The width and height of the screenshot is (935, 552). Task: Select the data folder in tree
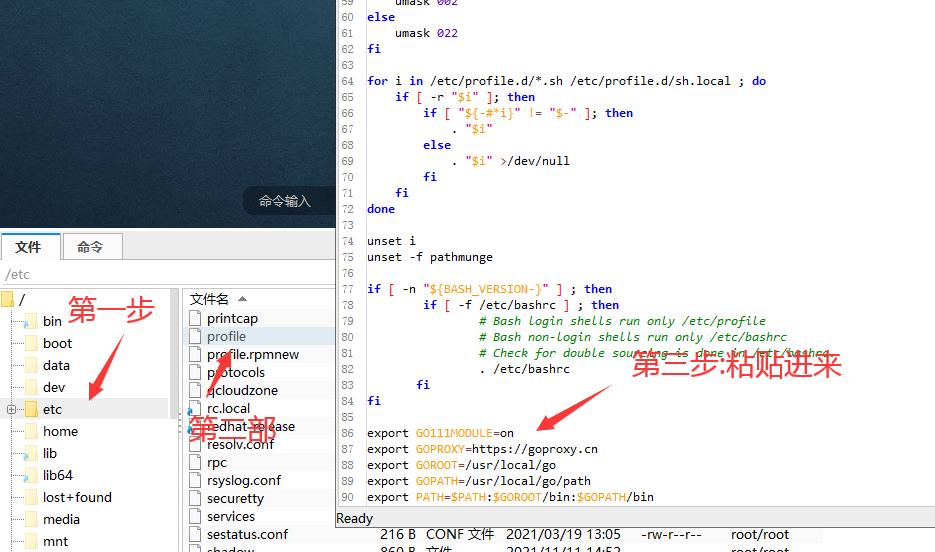pos(56,365)
